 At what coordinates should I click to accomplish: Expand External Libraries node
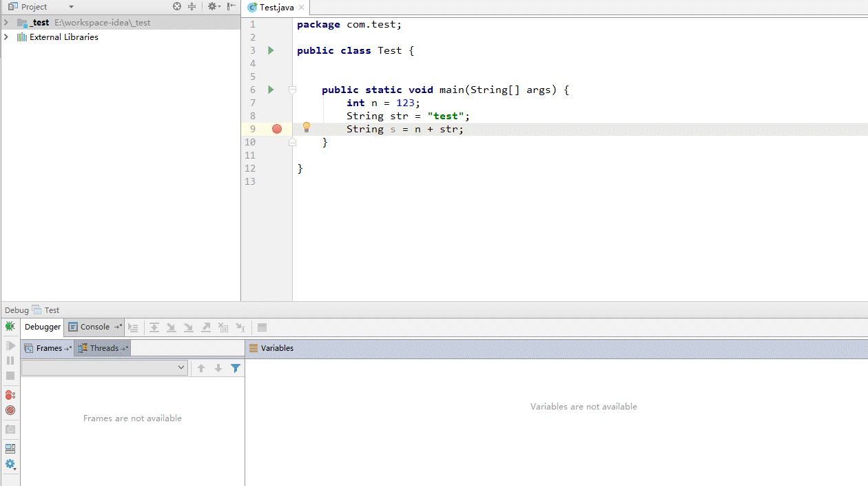click(x=6, y=37)
